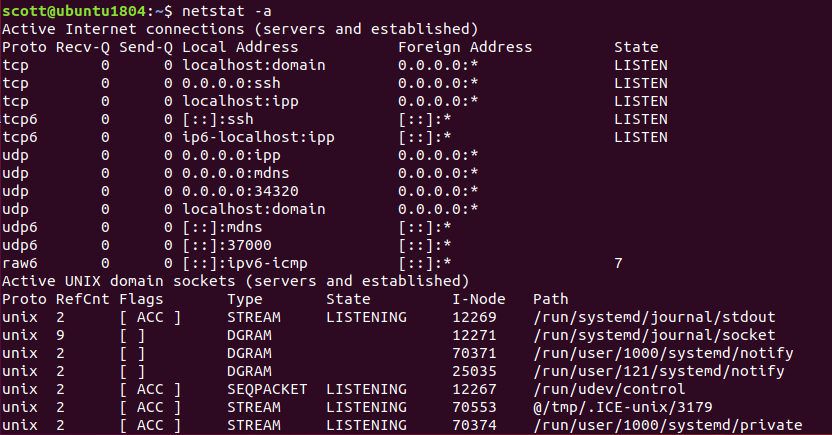
Task: Click the '0.0.0.0:34320' udp address
Action: coord(240,191)
